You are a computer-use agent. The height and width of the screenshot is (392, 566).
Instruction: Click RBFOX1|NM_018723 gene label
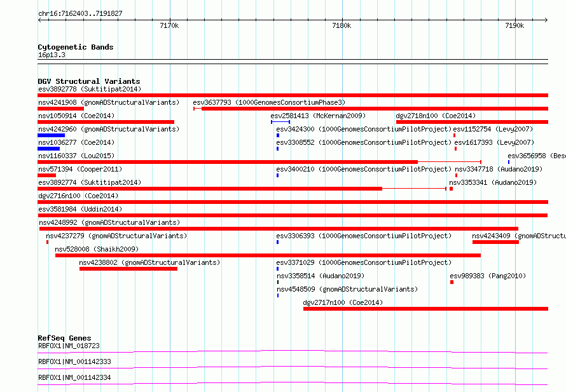coord(69,346)
